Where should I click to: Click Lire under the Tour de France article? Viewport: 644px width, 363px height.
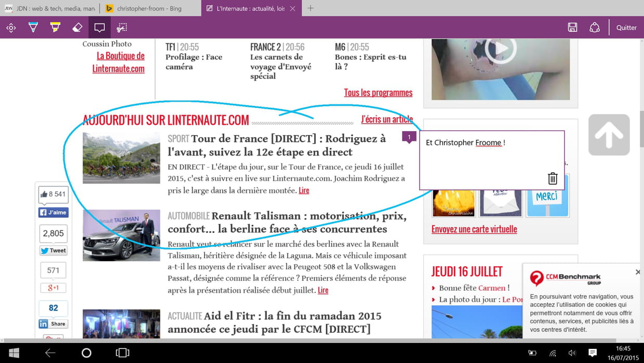[x=304, y=190]
